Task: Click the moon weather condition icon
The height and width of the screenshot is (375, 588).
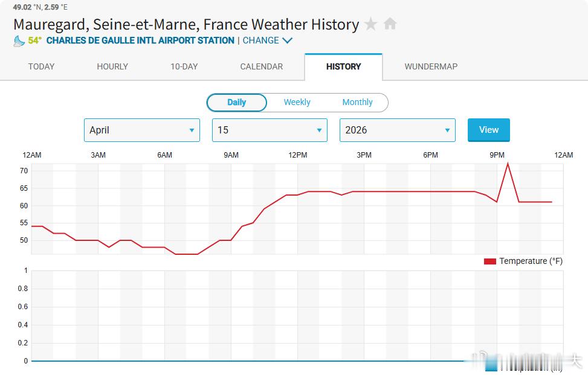Action: [19, 41]
